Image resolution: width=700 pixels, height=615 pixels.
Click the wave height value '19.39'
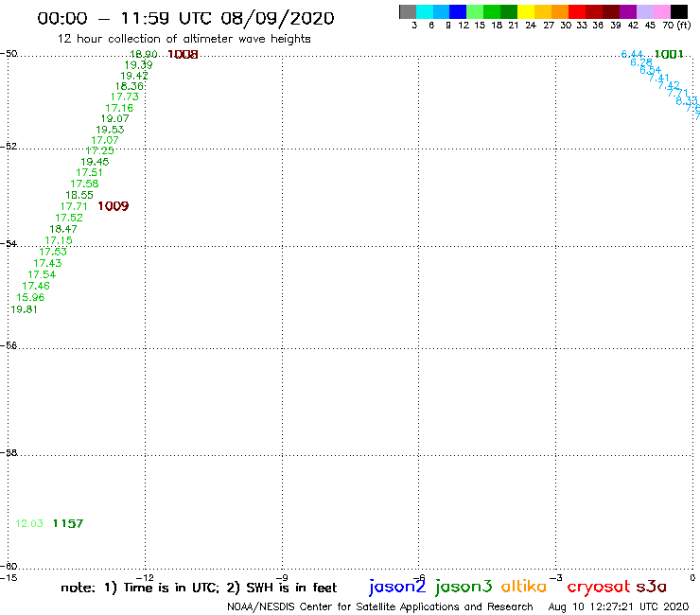click(x=138, y=65)
